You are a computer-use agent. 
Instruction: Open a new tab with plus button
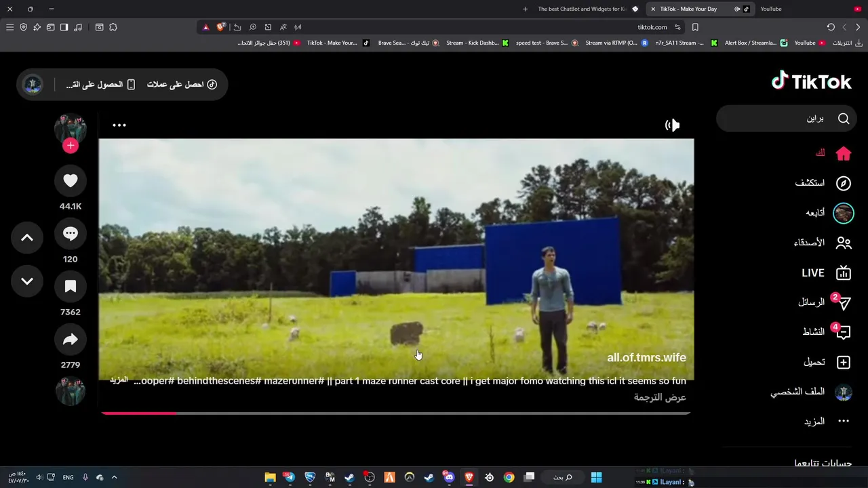[525, 9]
